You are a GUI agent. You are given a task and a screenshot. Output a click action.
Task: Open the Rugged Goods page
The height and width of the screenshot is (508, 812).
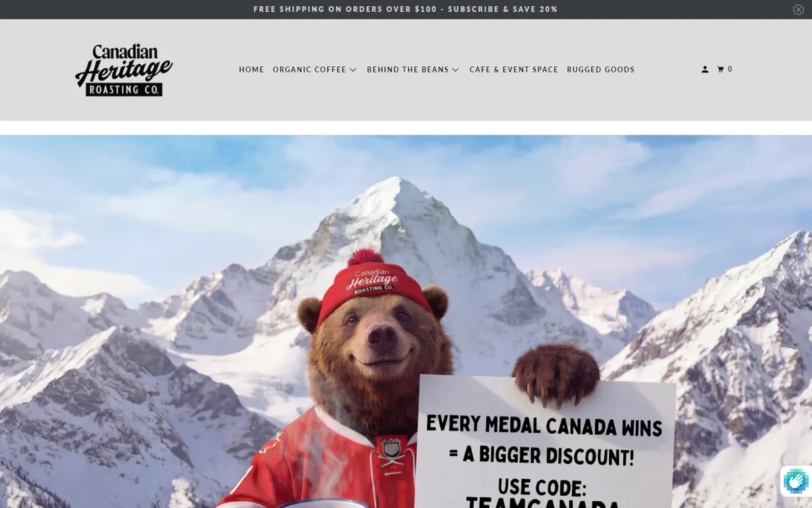click(601, 70)
